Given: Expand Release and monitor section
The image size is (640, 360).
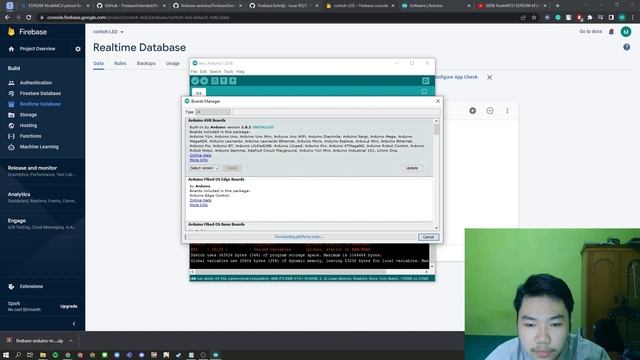Looking at the screenshot, I should pyautogui.click(x=42, y=171).
